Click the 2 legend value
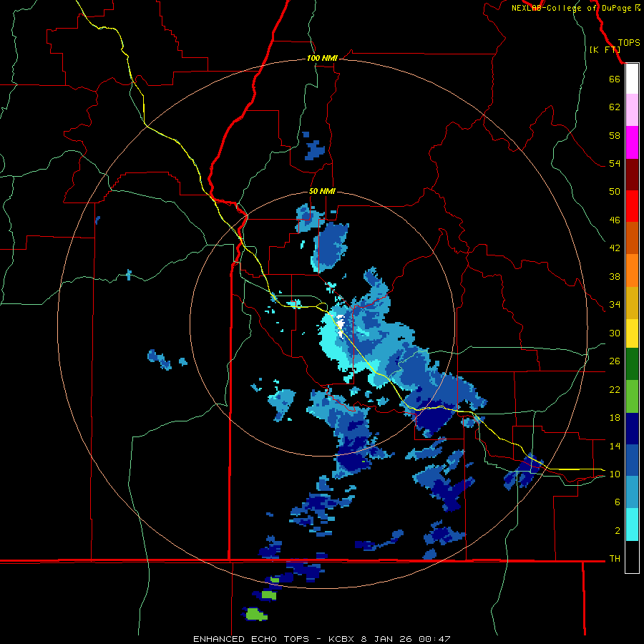The image size is (644, 644). (x=618, y=531)
